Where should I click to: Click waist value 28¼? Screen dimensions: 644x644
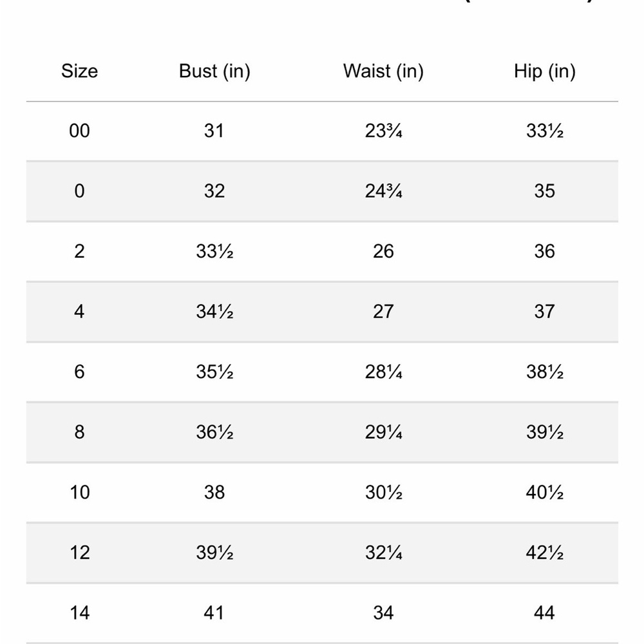click(x=383, y=372)
